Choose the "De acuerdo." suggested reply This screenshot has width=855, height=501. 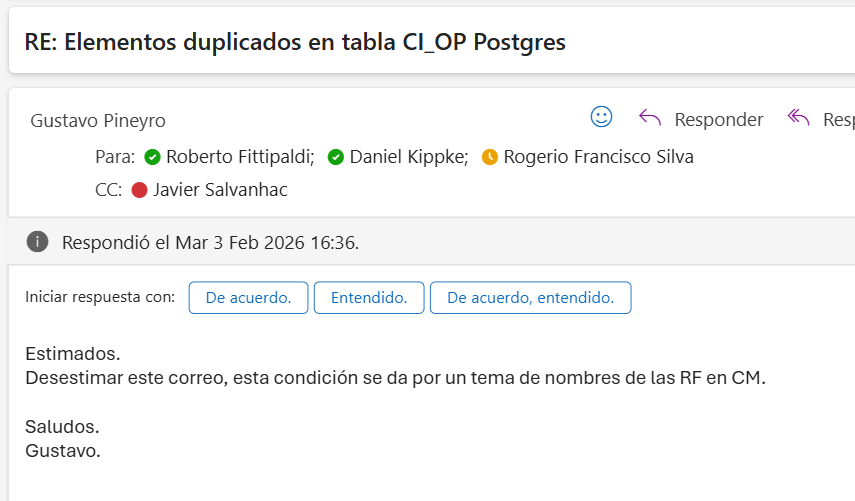(248, 298)
